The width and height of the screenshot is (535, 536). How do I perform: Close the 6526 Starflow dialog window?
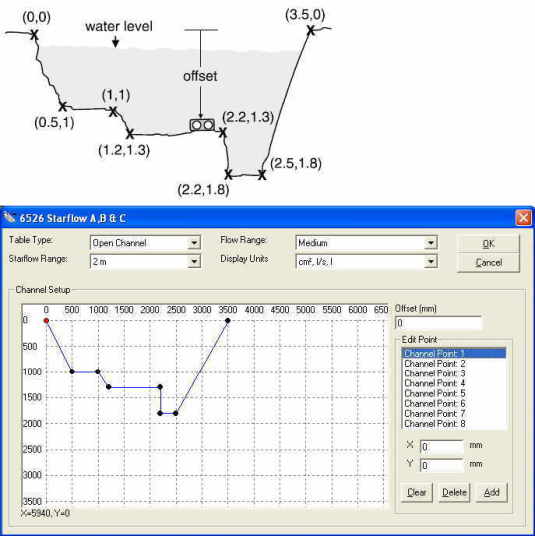click(523, 218)
